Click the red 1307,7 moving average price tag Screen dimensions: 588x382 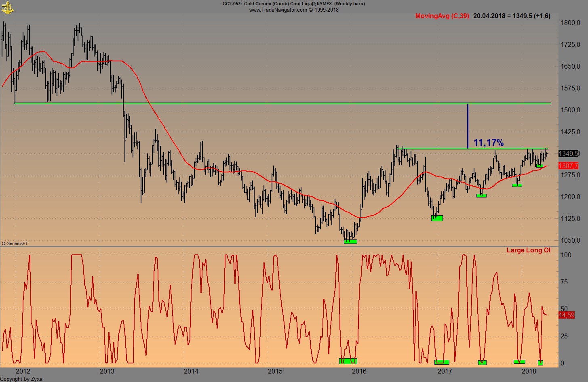click(x=567, y=166)
